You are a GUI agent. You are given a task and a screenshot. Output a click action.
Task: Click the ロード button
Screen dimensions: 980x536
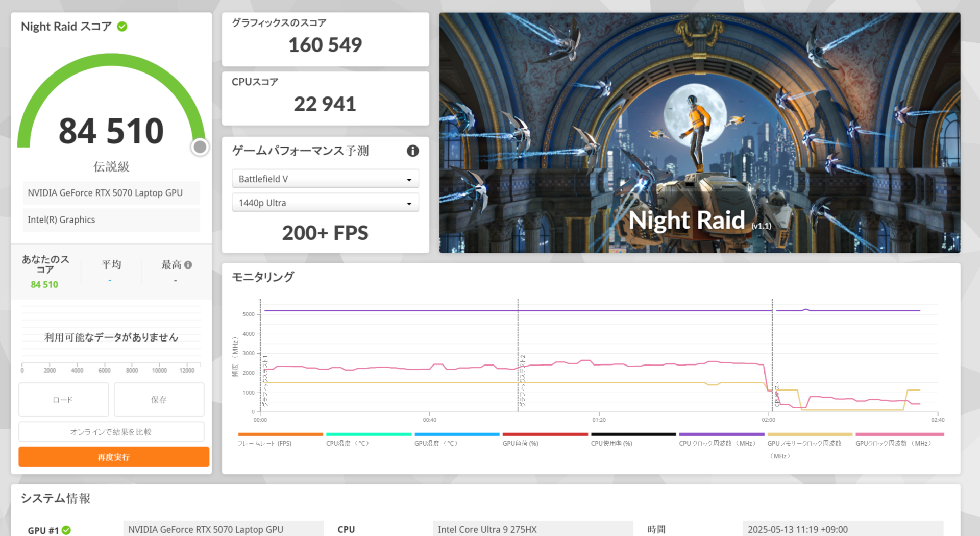[63, 399]
